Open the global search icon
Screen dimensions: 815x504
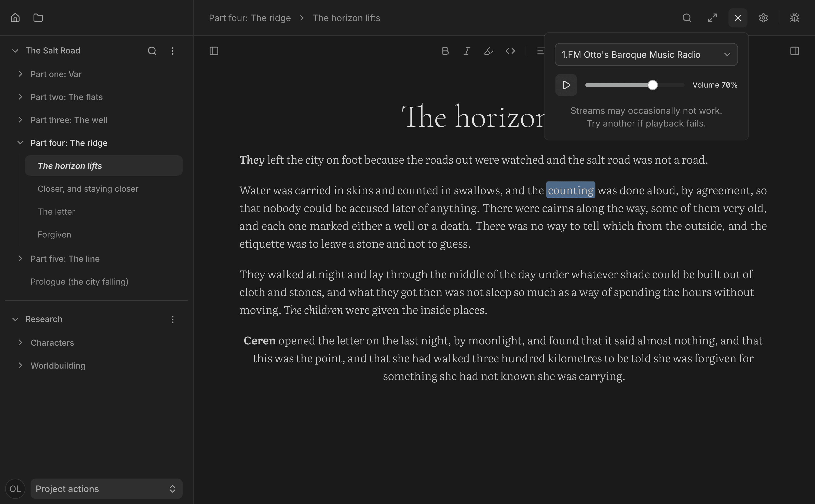(x=687, y=18)
